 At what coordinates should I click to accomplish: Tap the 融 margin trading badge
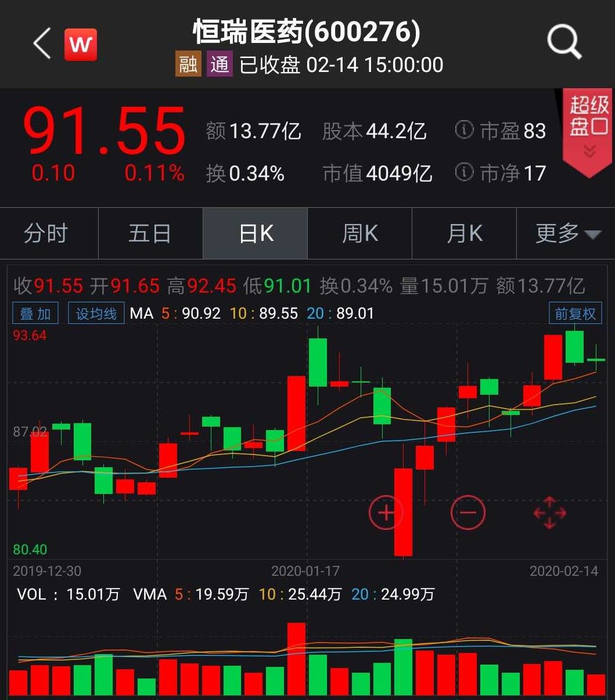point(188,64)
